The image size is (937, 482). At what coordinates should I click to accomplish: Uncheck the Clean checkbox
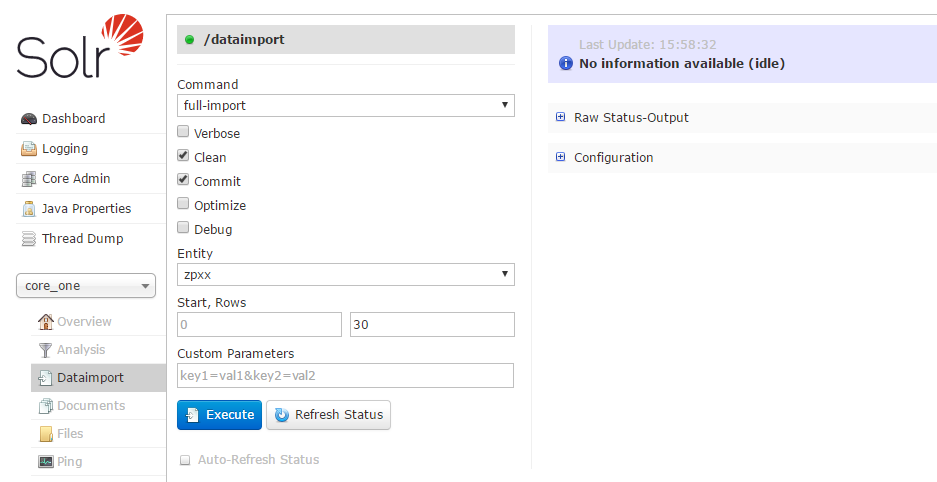click(183, 156)
